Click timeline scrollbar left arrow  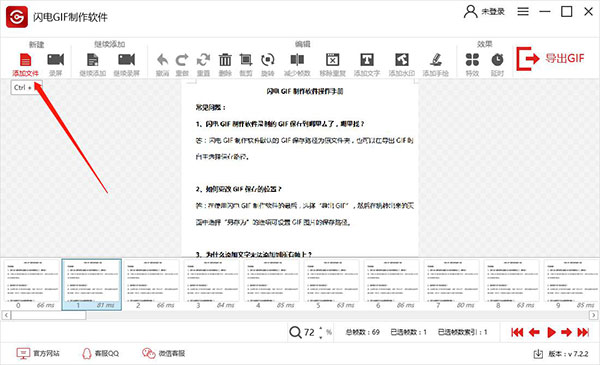click(6, 315)
